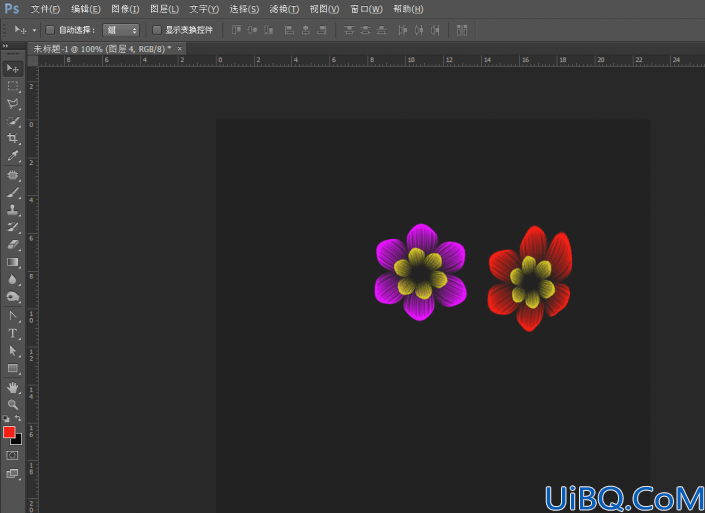Select the Pen tool
The height and width of the screenshot is (513, 705).
[x=13, y=316]
